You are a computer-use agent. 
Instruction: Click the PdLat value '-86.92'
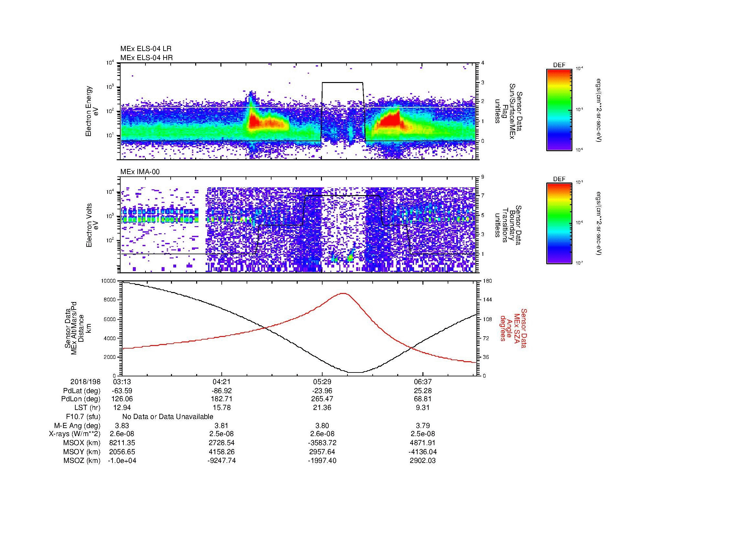coord(222,391)
